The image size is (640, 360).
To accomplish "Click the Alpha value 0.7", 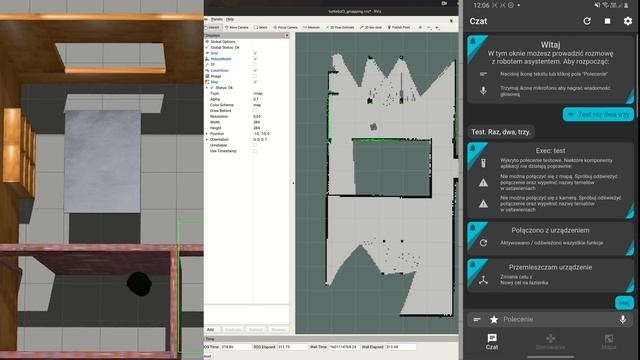I will pyautogui.click(x=256, y=99).
